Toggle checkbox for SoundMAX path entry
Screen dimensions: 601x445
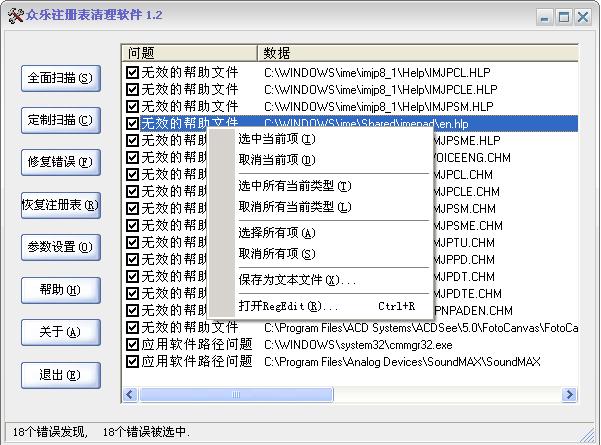pyautogui.click(x=132, y=361)
